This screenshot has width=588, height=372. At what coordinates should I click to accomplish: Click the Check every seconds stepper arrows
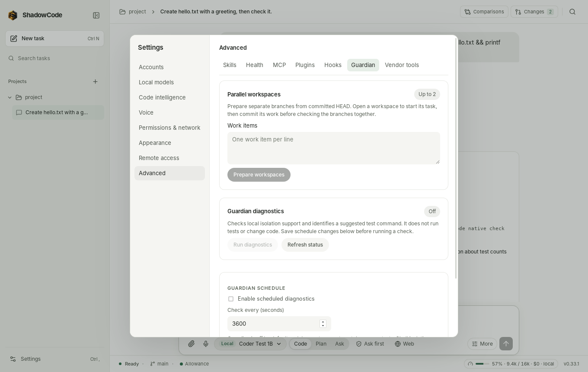coord(323,324)
